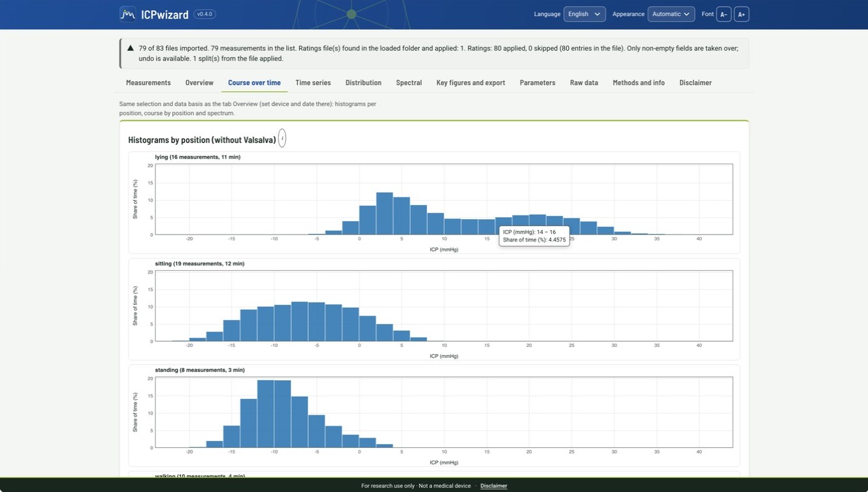Click the 'sitting (19 measurements, 12 min)' title
Image resolution: width=868 pixels, height=492 pixels.
click(x=199, y=263)
